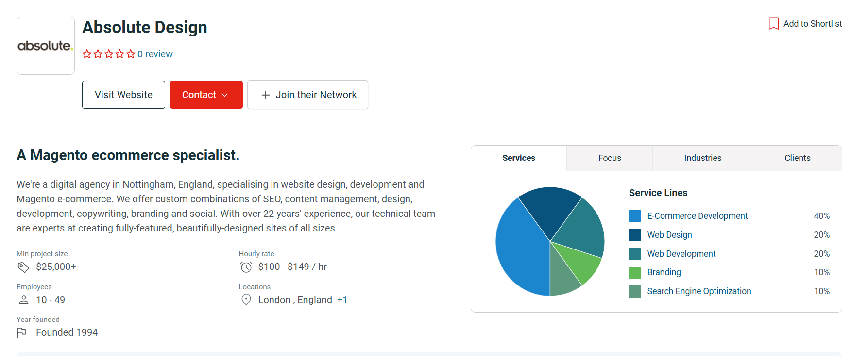Switch to the Industries tab
The width and height of the screenshot is (868, 356).
click(703, 158)
